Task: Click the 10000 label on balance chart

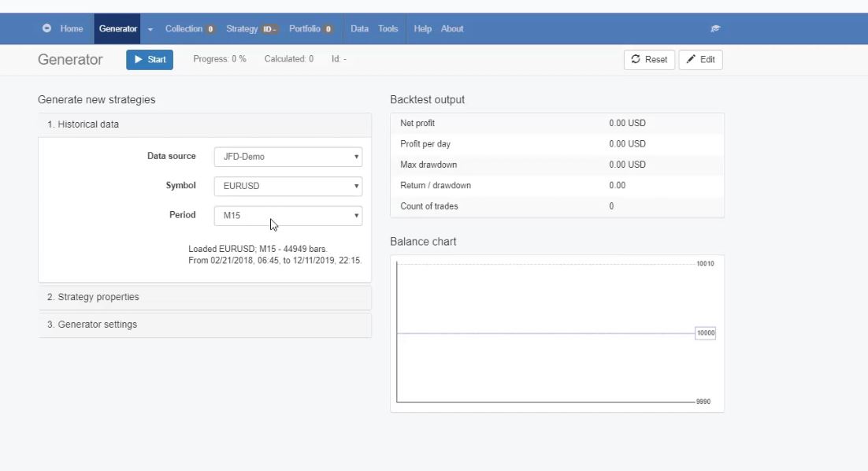Action: tap(705, 333)
